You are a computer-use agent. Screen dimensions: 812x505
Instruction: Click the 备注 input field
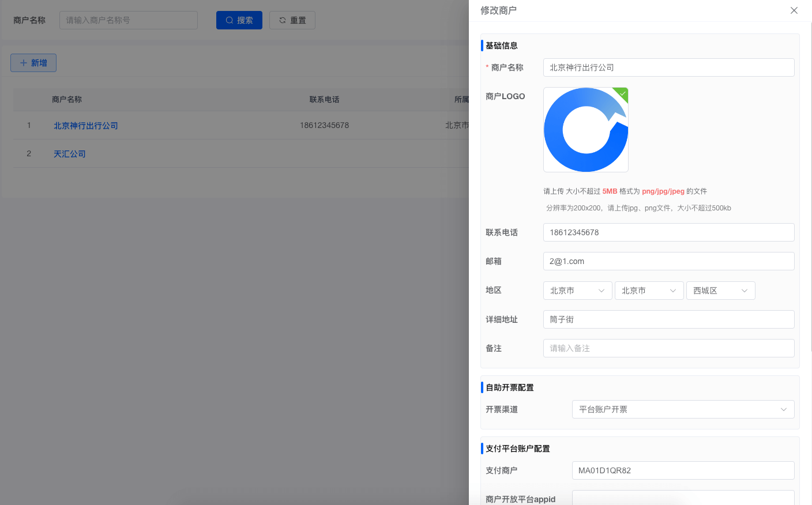668,348
